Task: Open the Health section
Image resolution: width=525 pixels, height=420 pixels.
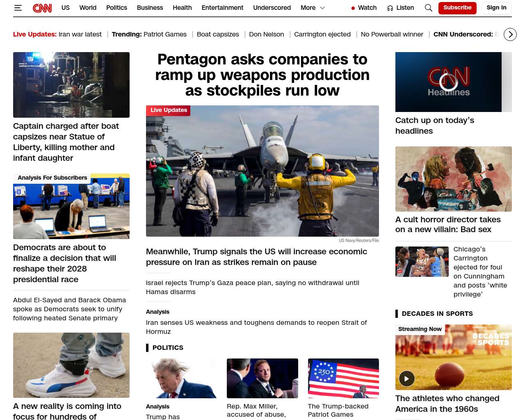Action: point(182,8)
